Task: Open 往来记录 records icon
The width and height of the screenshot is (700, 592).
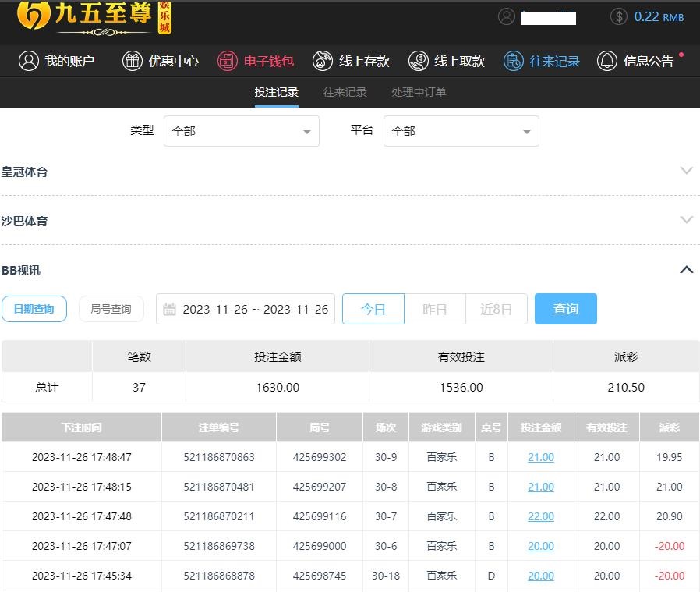Action: tap(513, 61)
